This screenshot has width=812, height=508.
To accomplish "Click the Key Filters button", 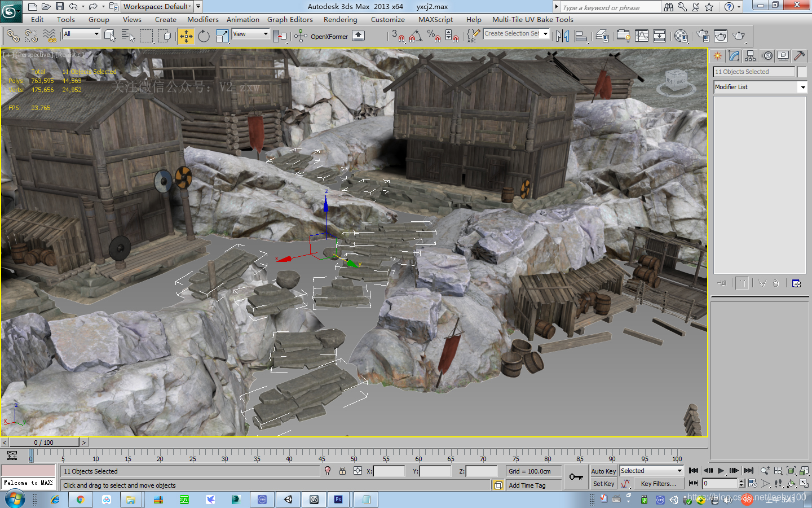I will tap(658, 484).
